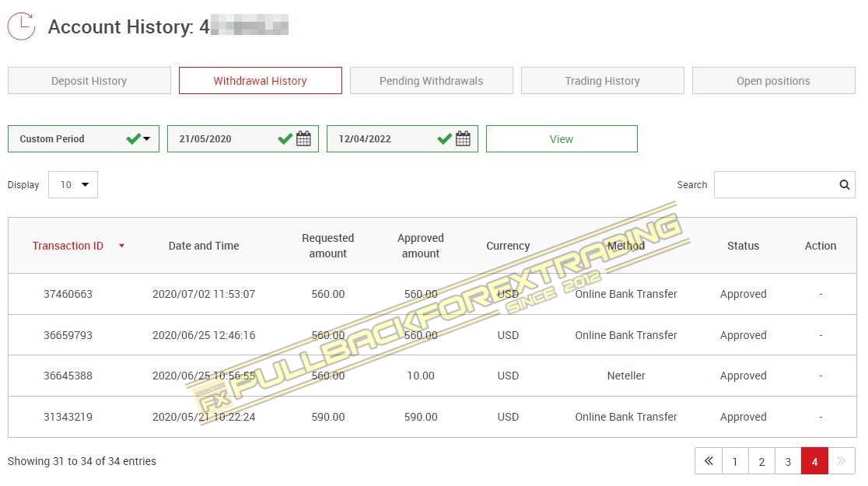Screen dimensions: 868x486
Task: Open the start date calendar icon
Action: click(303, 139)
